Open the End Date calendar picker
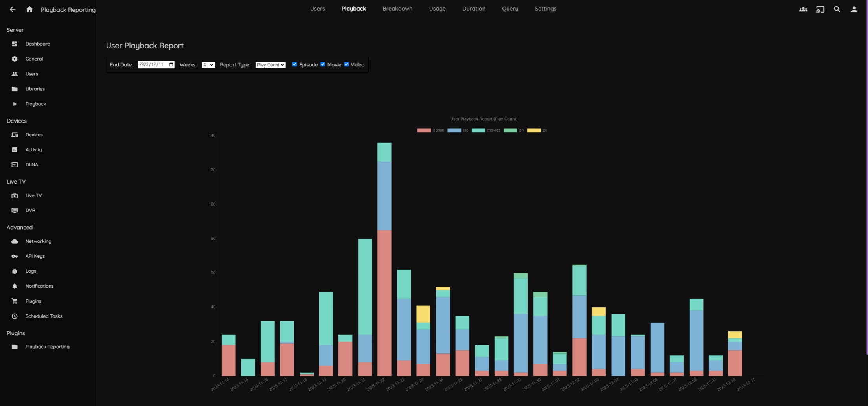This screenshot has width=868, height=406. (x=171, y=65)
